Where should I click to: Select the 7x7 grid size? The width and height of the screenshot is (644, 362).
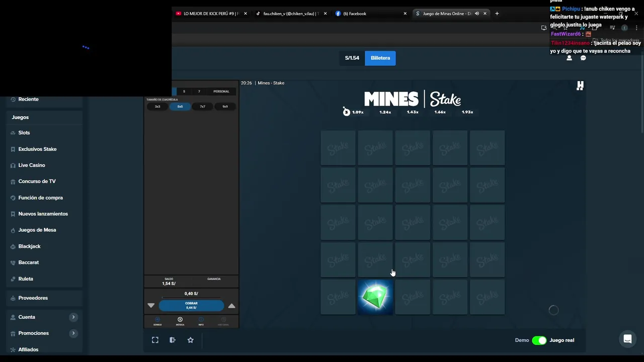202,107
